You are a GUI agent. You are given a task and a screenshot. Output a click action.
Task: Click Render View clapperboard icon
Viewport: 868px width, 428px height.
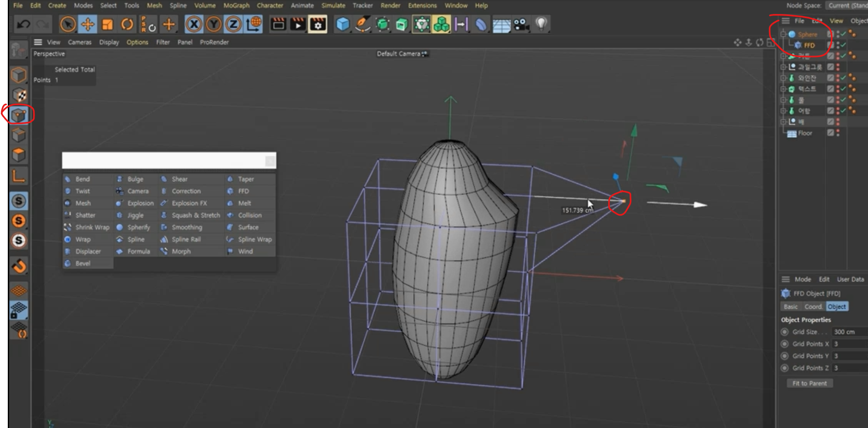point(278,25)
